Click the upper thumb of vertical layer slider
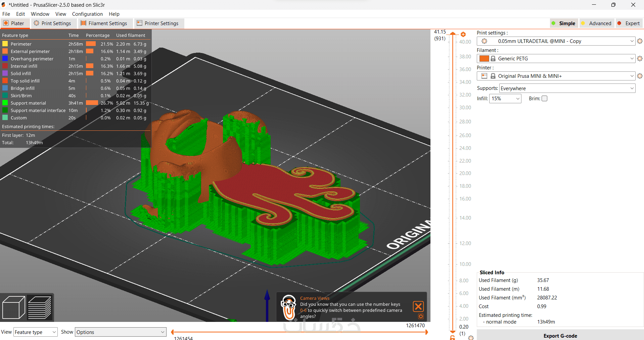The height and width of the screenshot is (340, 644). click(453, 33)
